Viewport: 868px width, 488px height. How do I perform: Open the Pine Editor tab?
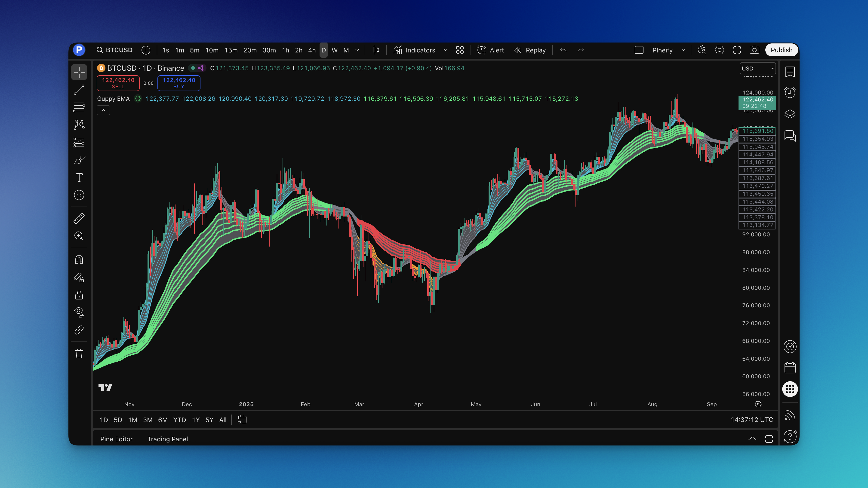click(116, 439)
